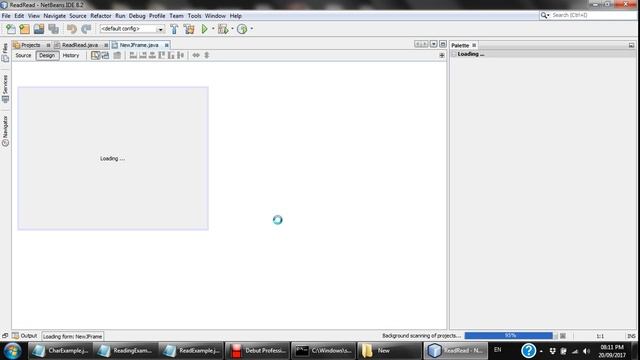Screen dimensions: 640x360
Task: Toggle Change Horizontal Resizability
Action: coord(196,55)
